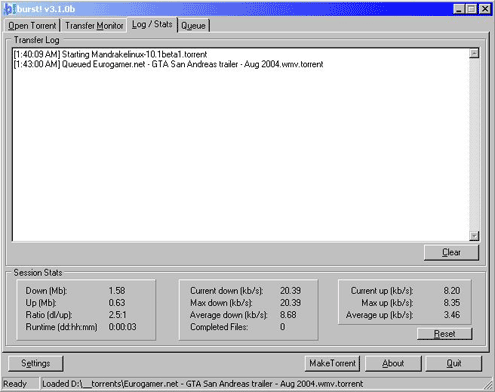The height and width of the screenshot is (392, 495).
Task: Close the burst! window
Action: tap(485, 9)
